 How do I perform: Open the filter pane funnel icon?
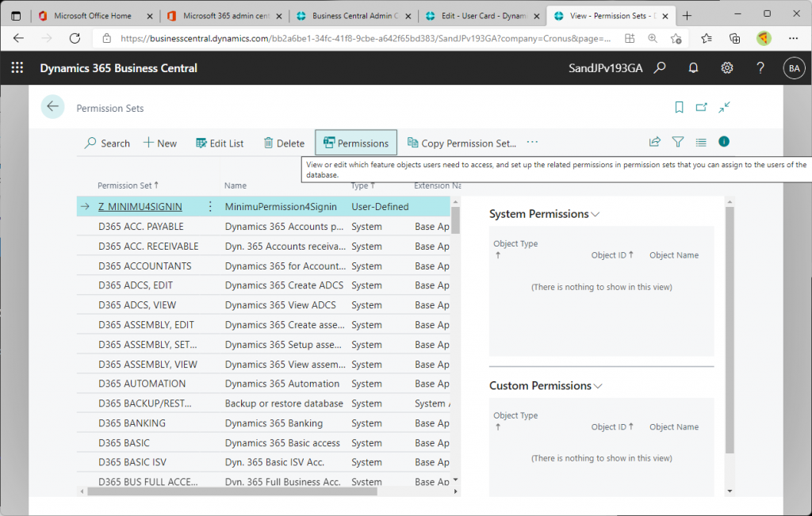[x=678, y=142]
